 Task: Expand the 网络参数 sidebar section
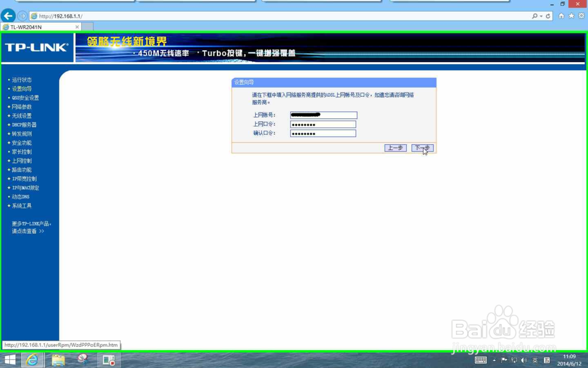22,107
